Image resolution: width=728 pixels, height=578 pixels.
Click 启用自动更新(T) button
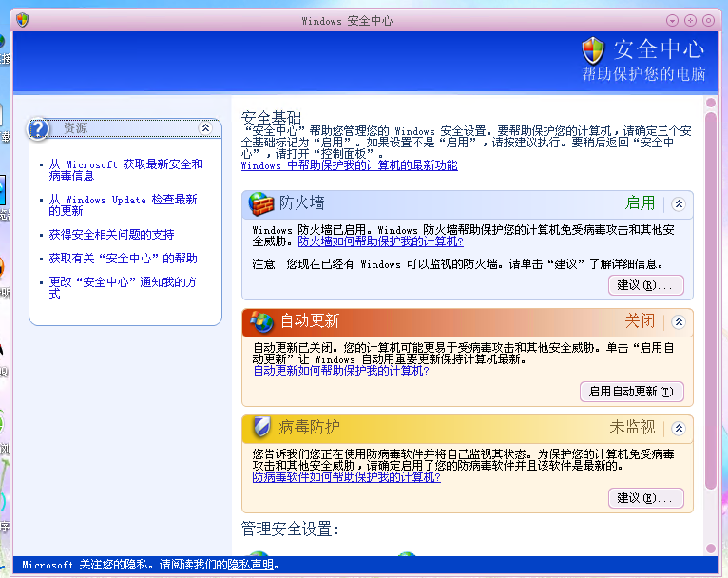coord(632,392)
